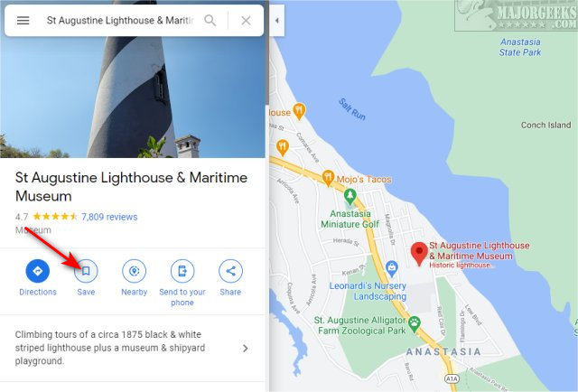The width and height of the screenshot is (578, 392).
Task: Expand the place description chevron
Action: pos(245,348)
